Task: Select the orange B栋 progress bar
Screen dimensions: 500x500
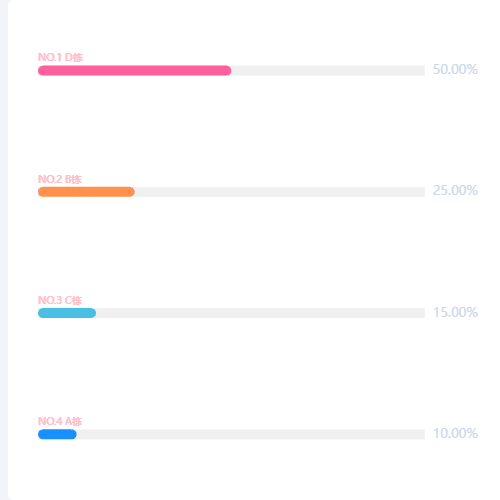Action: click(86, 192)
